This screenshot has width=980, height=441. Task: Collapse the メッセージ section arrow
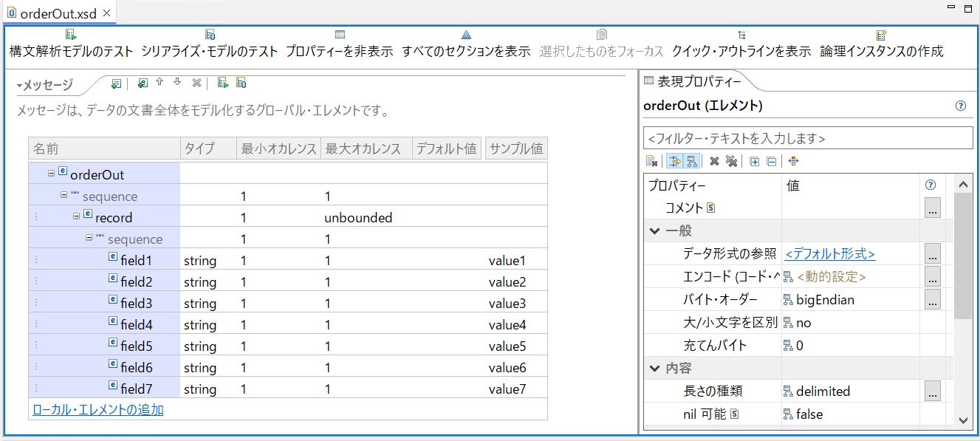[x=20, y=86]
